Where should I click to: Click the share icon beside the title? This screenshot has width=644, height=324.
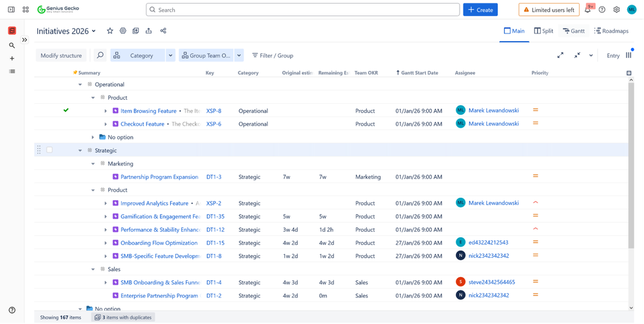pos(163,31)
